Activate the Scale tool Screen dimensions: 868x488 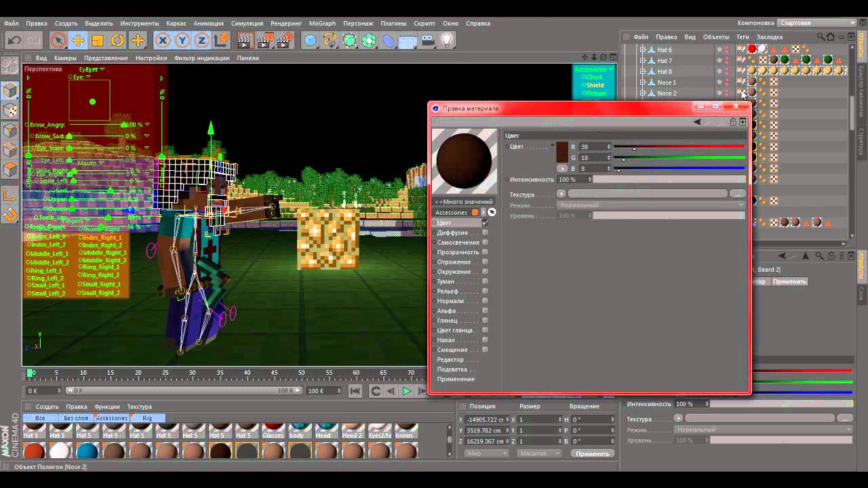98,40
